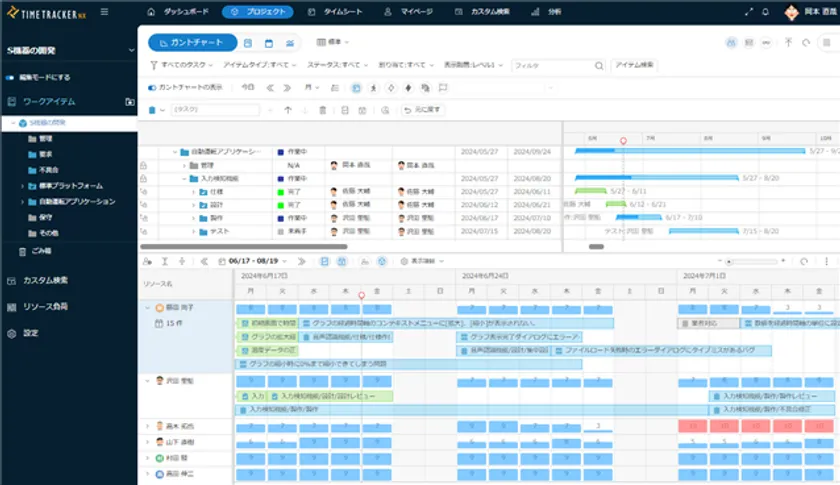This screenshot has width=840, height=485.
Task: Click the フィルタ text input field
Action: (x=553, y=65)
